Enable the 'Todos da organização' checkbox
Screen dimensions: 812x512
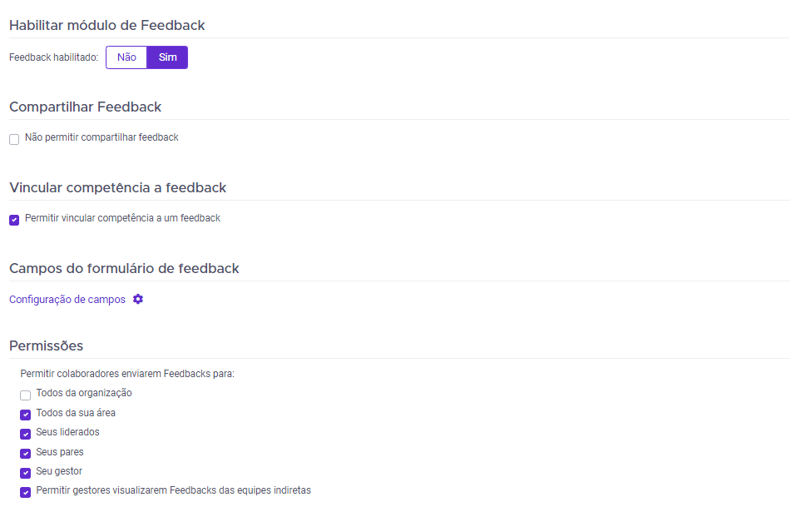(x=26, y=395)
